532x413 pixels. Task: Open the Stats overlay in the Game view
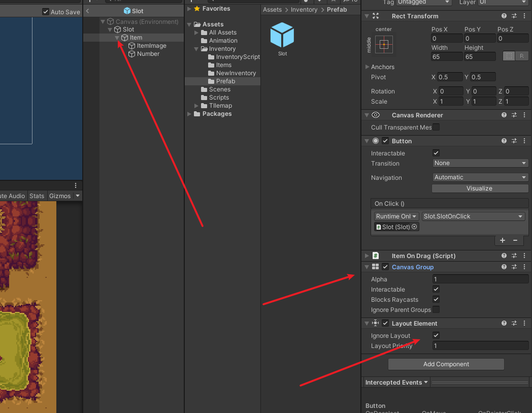(x=37, y=196)
